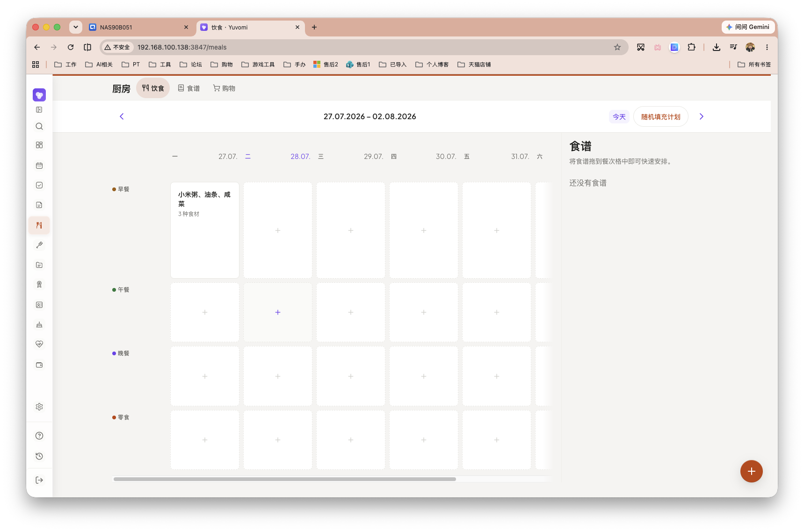
Task: Open the health heartbeat icon in sidebar
Action: coord(39,344)
